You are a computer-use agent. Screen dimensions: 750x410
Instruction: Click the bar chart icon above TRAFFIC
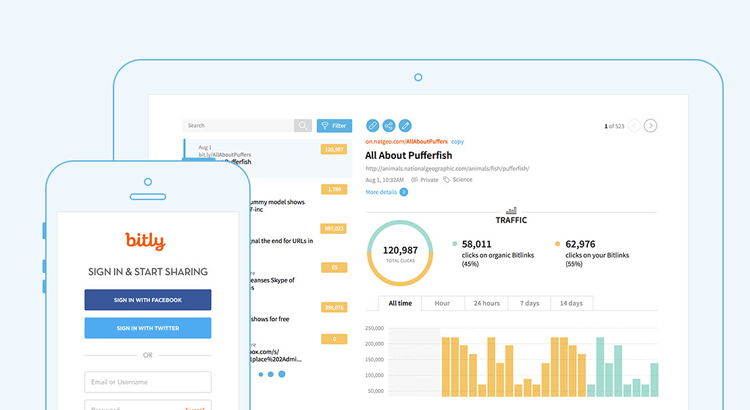(511, 210)
